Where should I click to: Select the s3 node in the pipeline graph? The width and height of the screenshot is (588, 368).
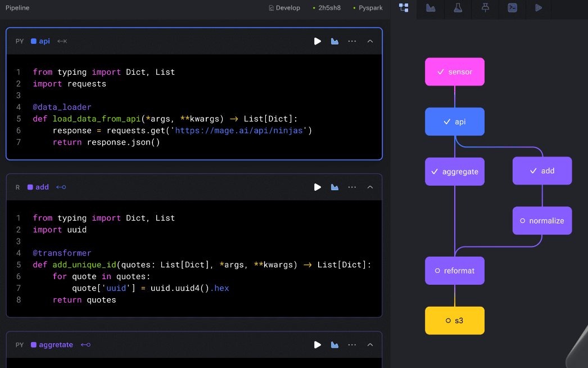point(454,320)
